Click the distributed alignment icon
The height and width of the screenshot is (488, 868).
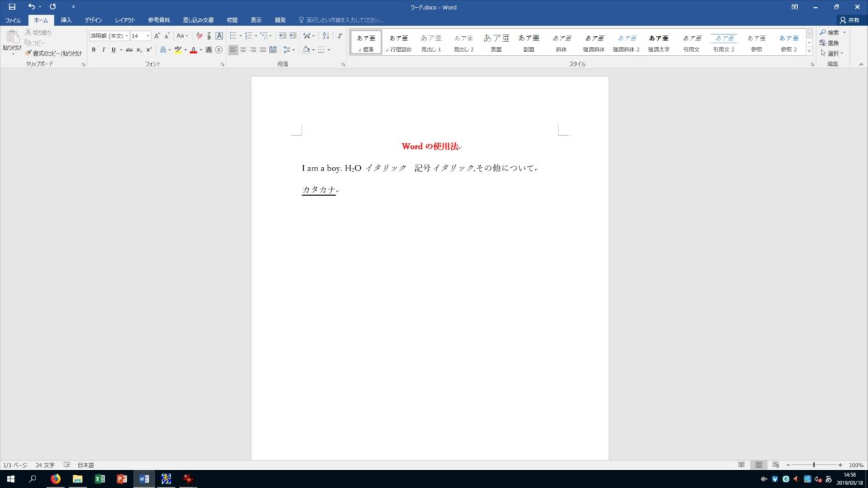273,50
